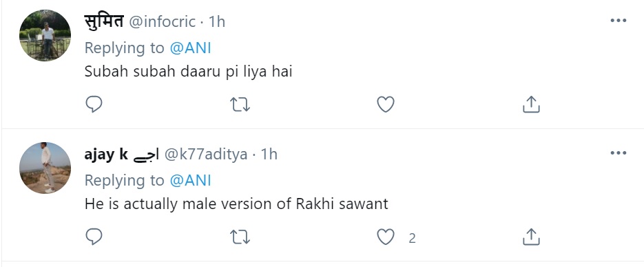The width and height of the screenshot is (644, 267).
Task: Open more options for k77aditya tweet
Action: (x=618, y=153)
